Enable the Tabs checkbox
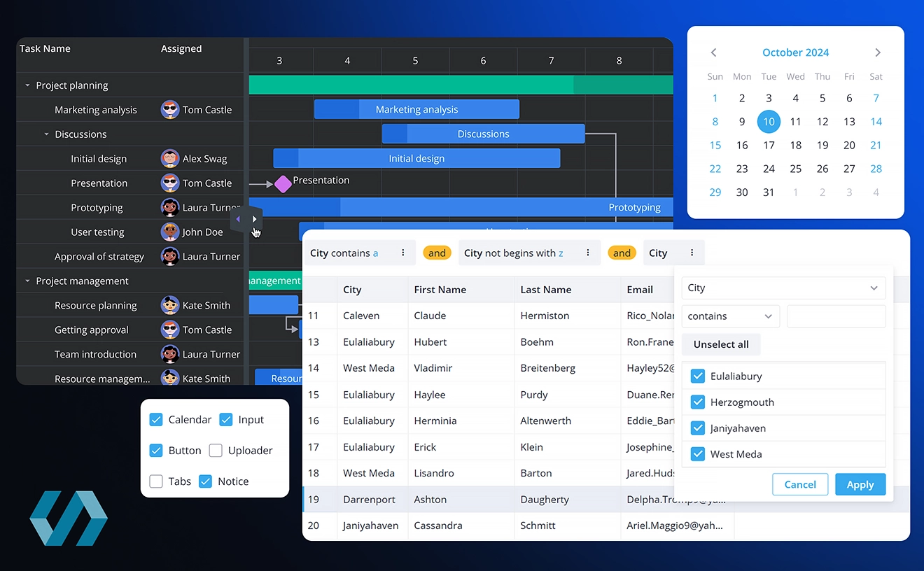The width and height of the screenshot is (924, 571). pos(156,481)
